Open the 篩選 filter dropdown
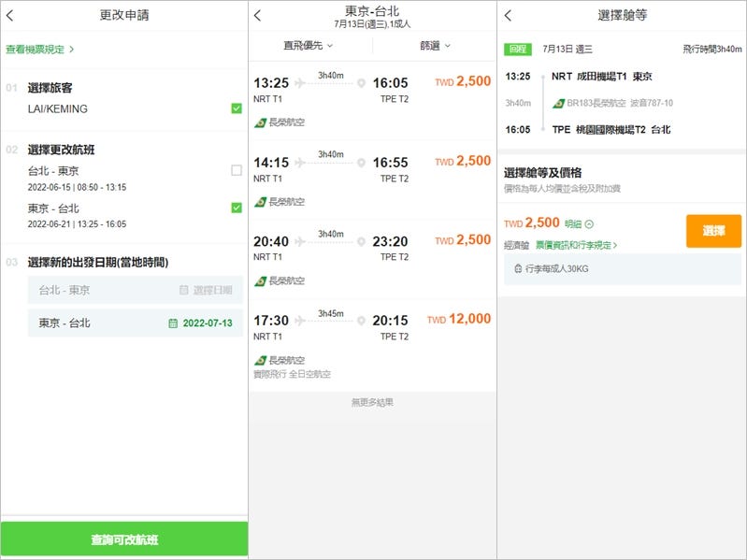This screenshot has width=747, height=560. click(x=435, y=46)
